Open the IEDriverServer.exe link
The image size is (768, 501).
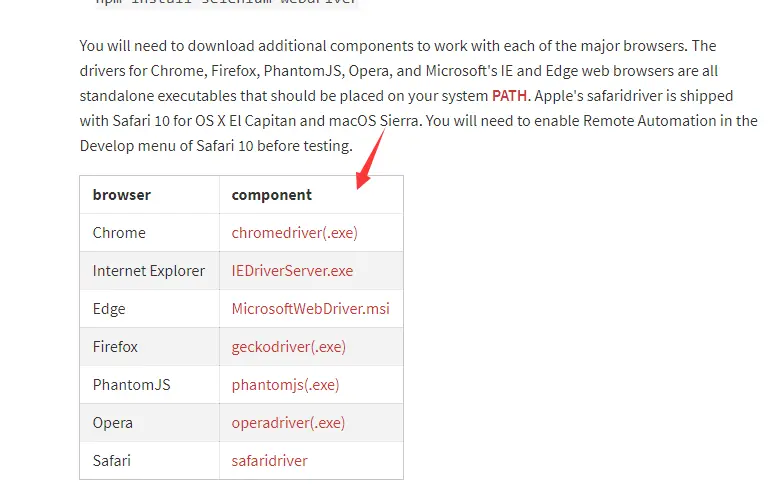(x=292, y=270)
